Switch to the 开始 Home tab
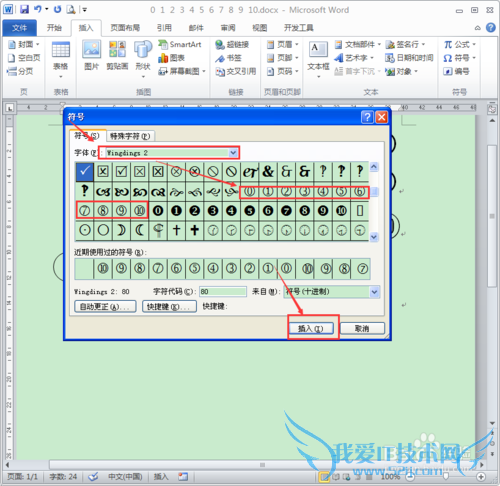Image resolution: width=500 pixels, height=486 pixels. [x=54, y=28]
